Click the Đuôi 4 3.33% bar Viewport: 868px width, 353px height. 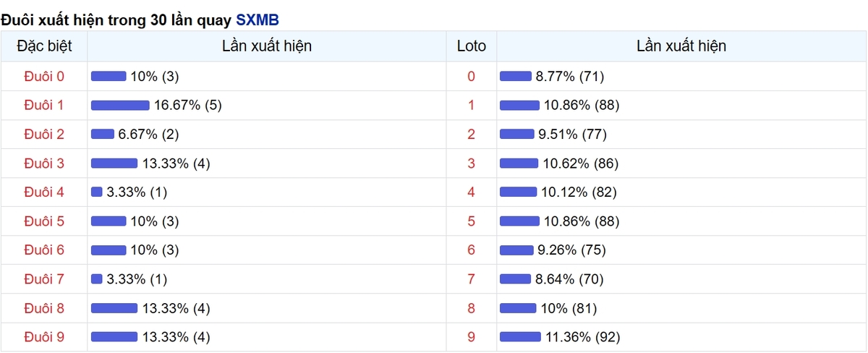(97, 192)
